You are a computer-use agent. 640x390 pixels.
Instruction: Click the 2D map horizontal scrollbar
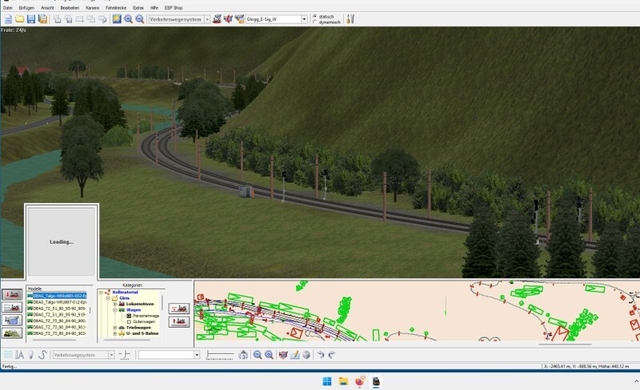click(x=565, y=344)
